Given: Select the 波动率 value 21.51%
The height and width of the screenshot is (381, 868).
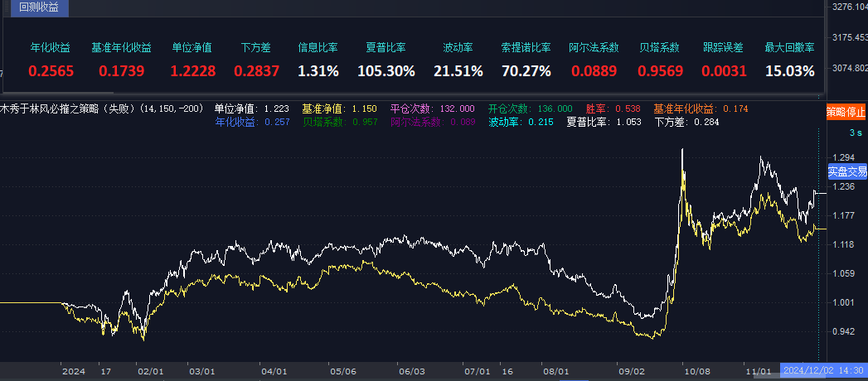Looking at the screenshot, I should click(458, 70).
